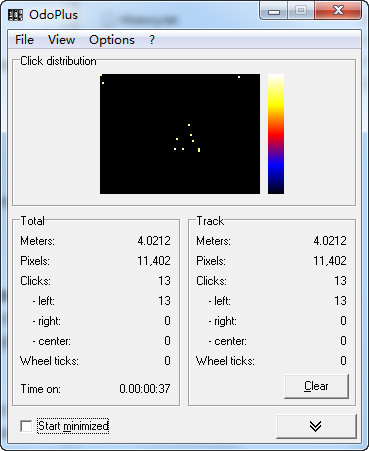Screen dimensions: 369x451
Task: Open the View menu
Action: point(61,40)
